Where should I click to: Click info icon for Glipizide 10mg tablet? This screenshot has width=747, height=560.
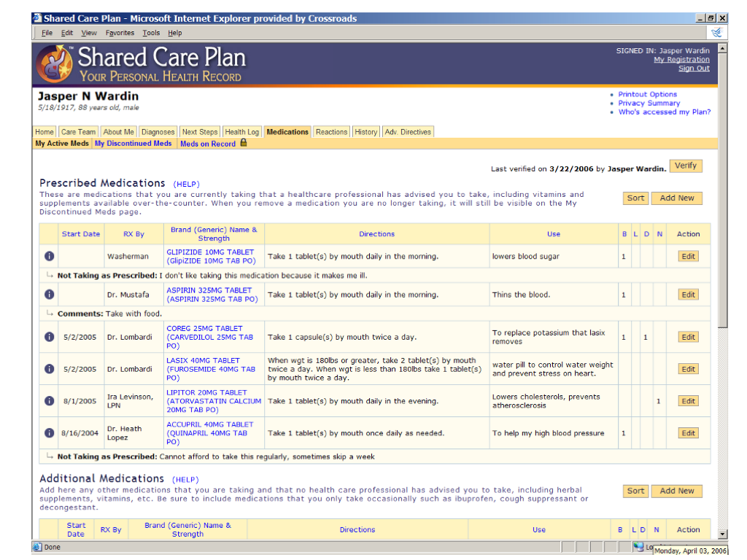pyautogui.click(x=49, y=257)
